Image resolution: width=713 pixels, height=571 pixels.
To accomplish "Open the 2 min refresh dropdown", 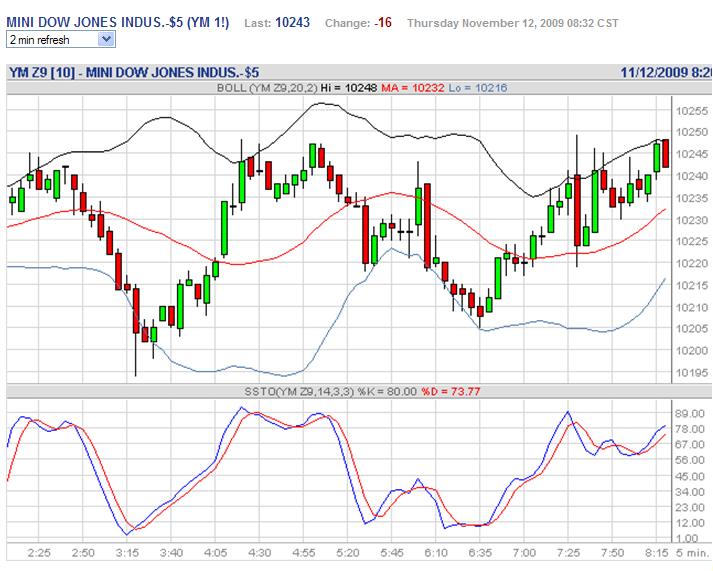I will point(61,40).
